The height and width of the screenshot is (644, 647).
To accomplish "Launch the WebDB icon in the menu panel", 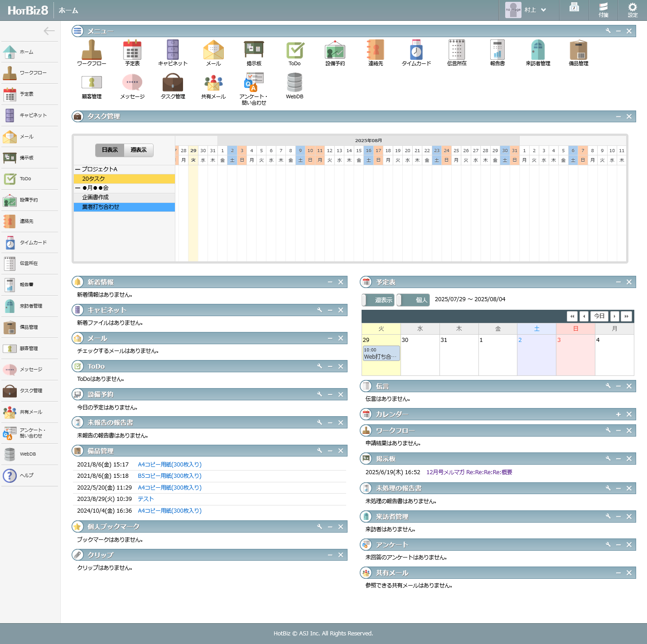I will click(295, 86).
